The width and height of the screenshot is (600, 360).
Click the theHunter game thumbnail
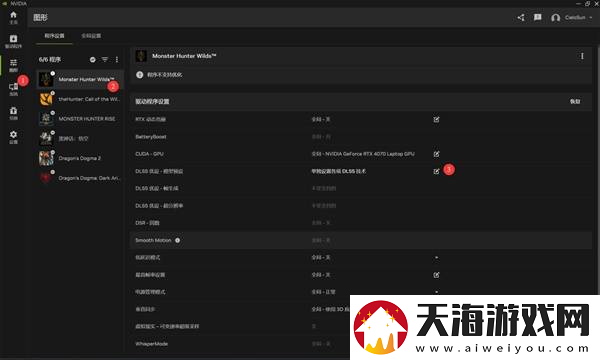(x=46, y=99)
